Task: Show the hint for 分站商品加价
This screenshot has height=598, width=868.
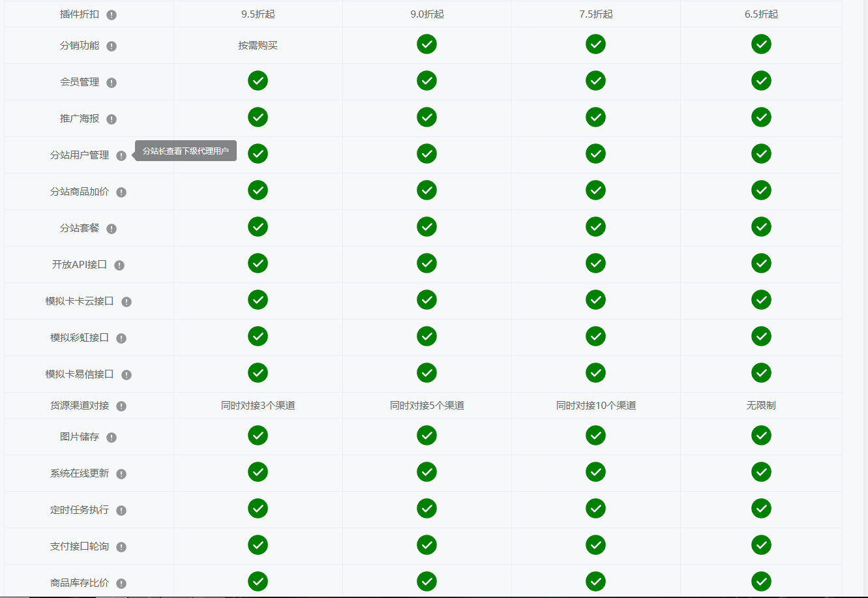Action: 121,192
